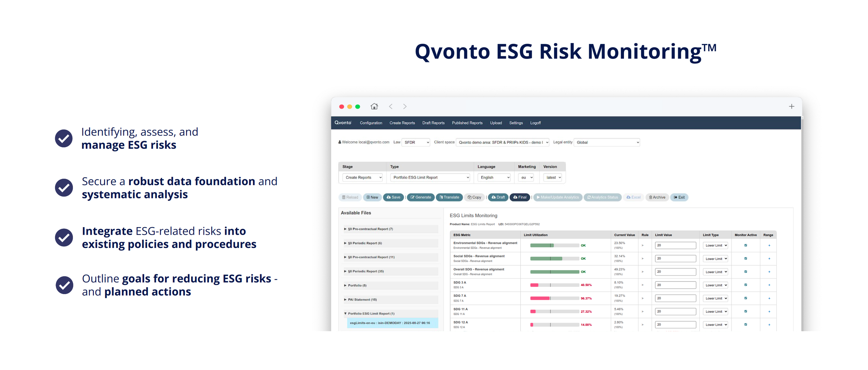868x370 pixels.
Task: Click the New toolbar button
Action: 373,197
